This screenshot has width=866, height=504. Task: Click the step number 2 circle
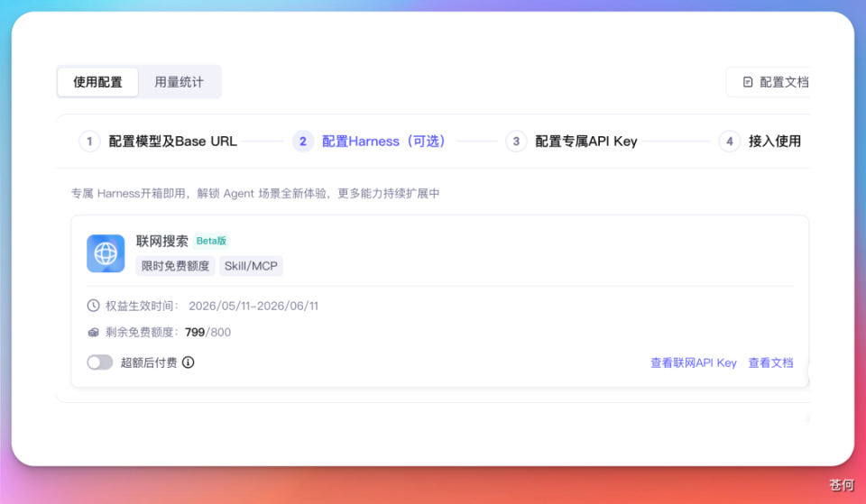(x=303, y=142)
